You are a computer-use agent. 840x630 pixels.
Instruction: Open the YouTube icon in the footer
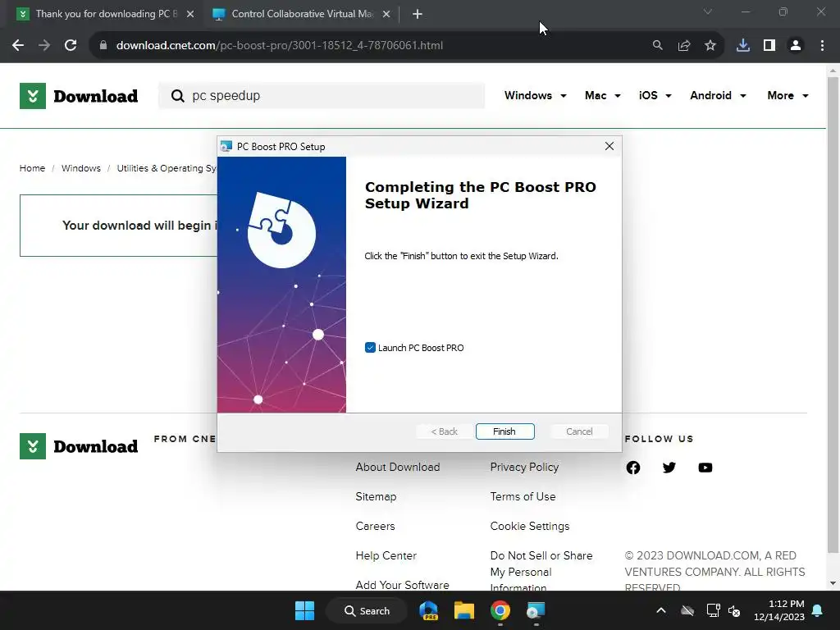coord(705,468)
